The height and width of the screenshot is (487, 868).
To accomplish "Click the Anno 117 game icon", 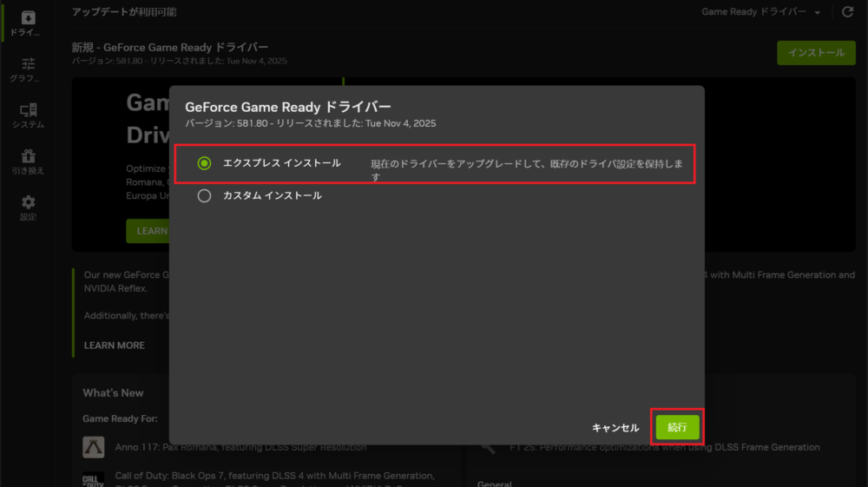I will point(94,447).
